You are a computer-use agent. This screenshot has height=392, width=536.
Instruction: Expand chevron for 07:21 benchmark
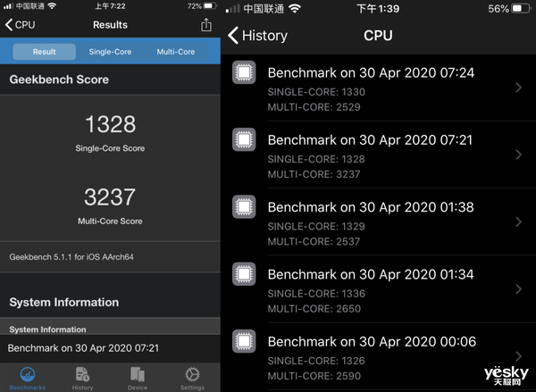coord(518,154)
